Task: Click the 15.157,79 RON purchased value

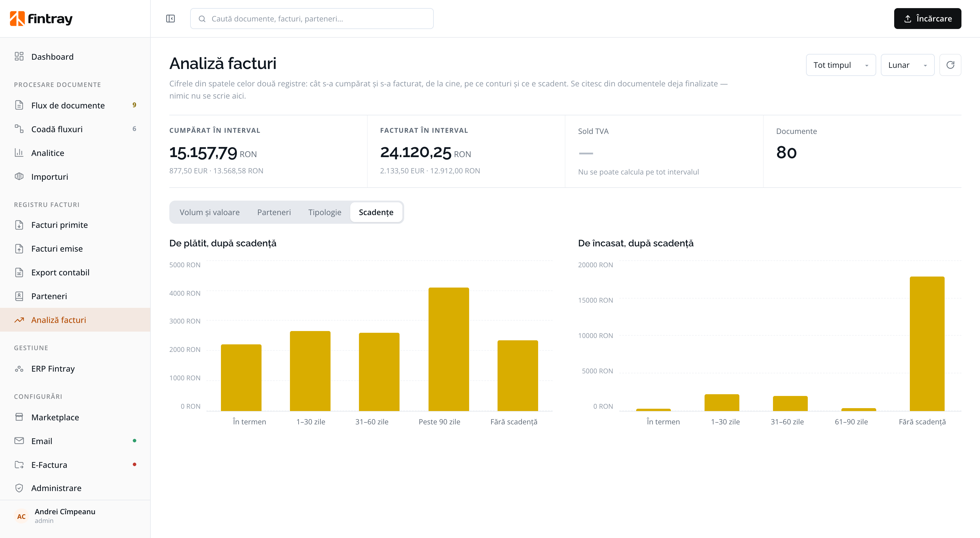Action: [x=213, y=153]
